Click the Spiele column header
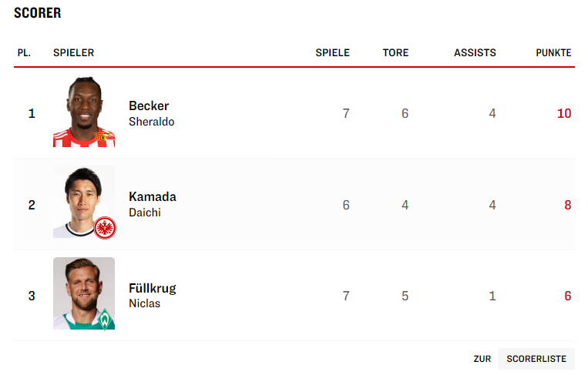The image size is (588, 375). 332,53
